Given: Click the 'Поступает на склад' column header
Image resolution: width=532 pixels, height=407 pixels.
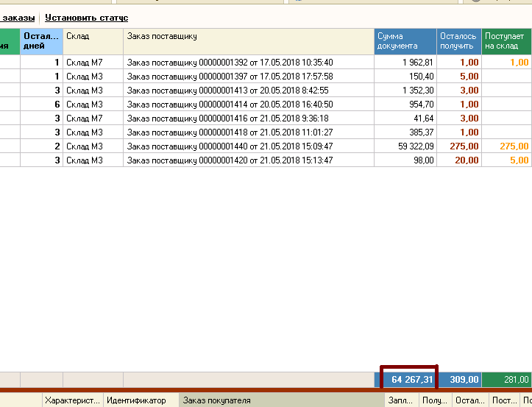Looking at the screenshot, I should (506, 40).
